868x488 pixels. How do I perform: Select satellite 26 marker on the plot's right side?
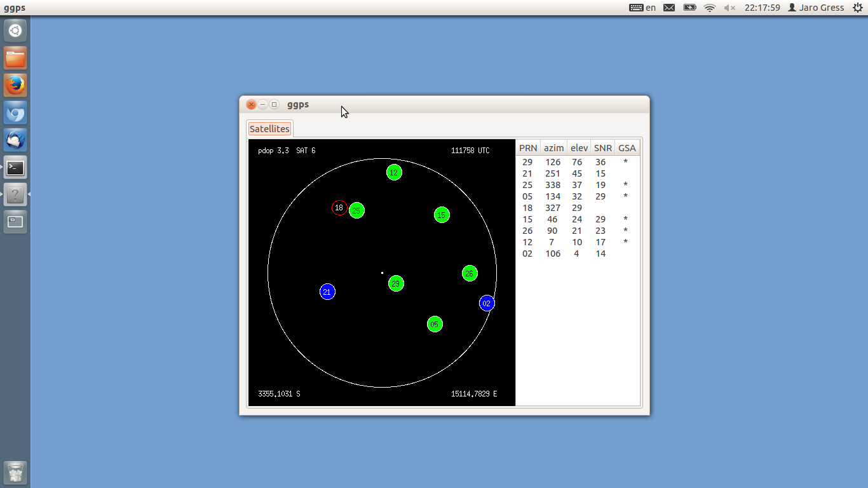[x=470, y=273]
